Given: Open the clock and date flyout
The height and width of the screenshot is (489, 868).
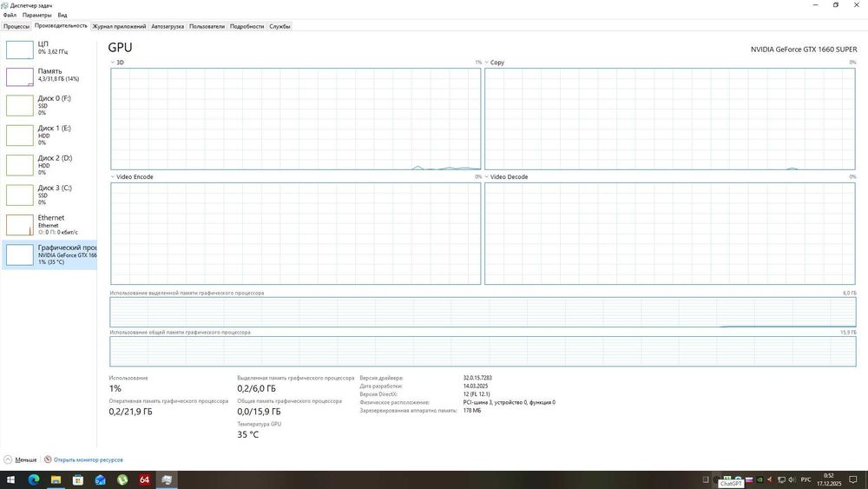Looking at the screenshot, I should click(x=829, y=479).
